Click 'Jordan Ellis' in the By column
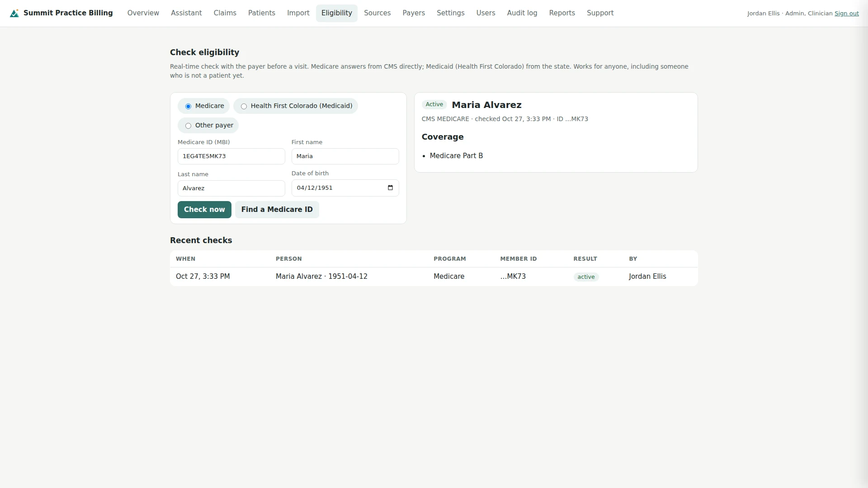 pyautogui.click(x=647, y=277)
